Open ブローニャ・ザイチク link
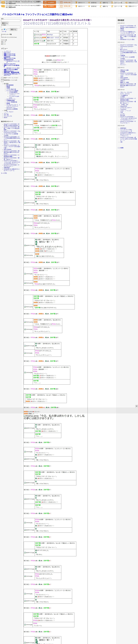The image size is (138, 644). (x=126, y=93)
